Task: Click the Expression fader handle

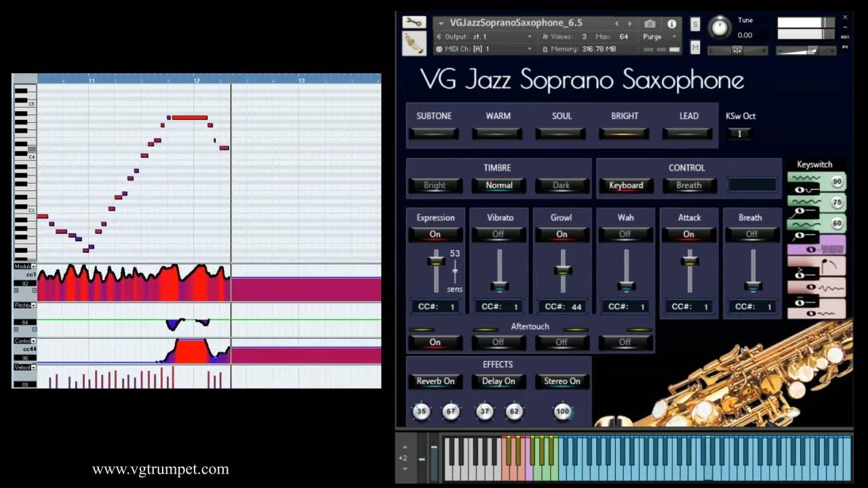Action: [x=435, y=260]
